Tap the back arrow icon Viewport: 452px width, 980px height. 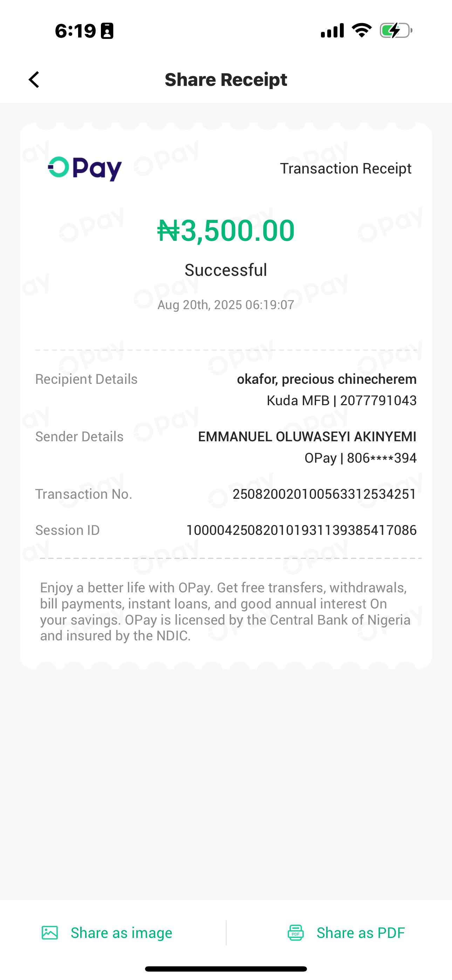coord(34,80)
